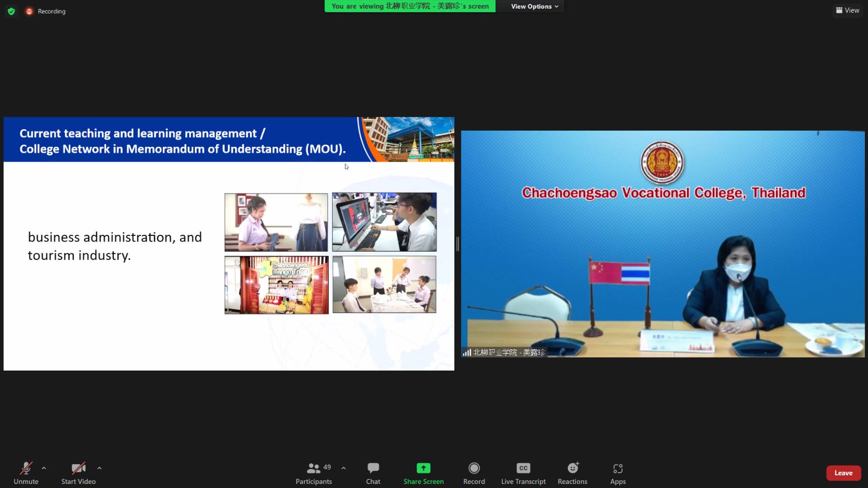
Task: Click the speaker name label with signal bars
Action: [504, 352]
